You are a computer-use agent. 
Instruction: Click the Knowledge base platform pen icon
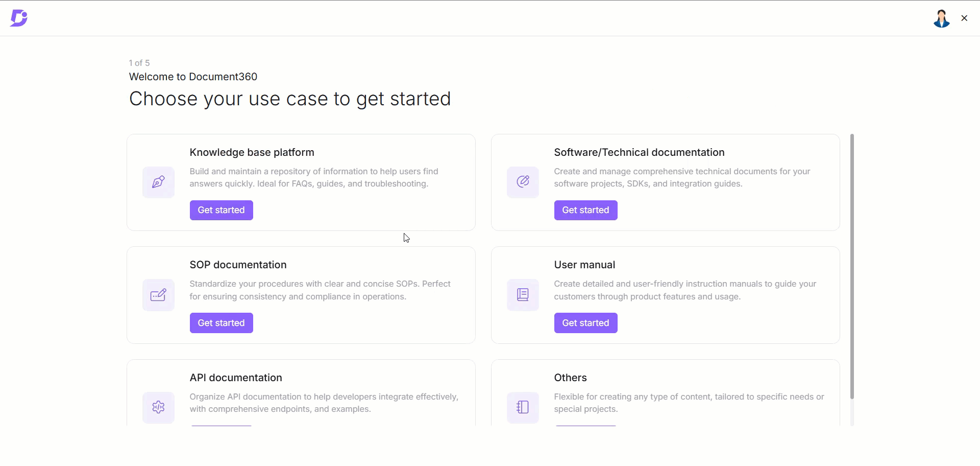click(x=158, y=182)
